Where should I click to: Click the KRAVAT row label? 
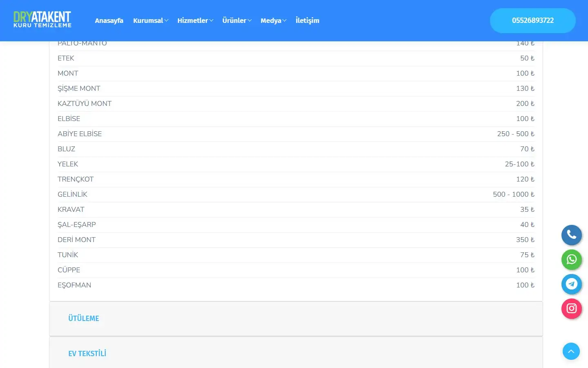pyautogui.click(x=71, y=209)
